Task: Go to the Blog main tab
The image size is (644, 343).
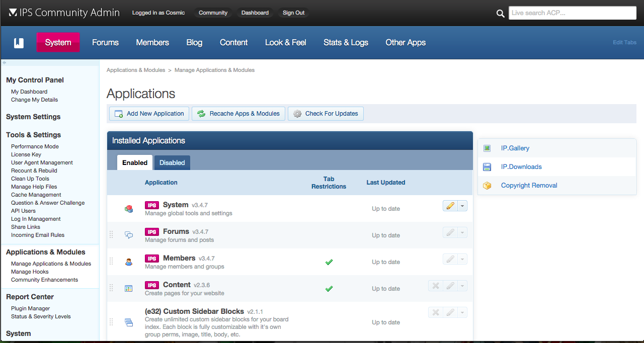Action: click(194, 43)
